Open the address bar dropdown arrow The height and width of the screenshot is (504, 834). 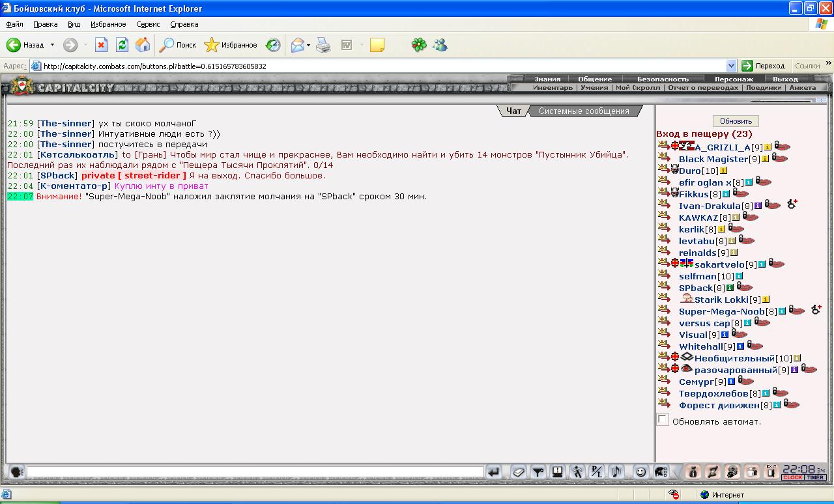731,66
